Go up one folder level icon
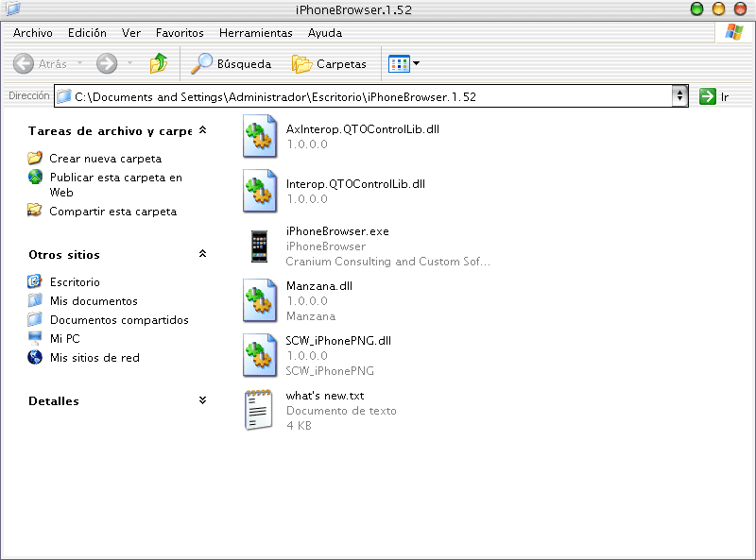 point(158,63)
